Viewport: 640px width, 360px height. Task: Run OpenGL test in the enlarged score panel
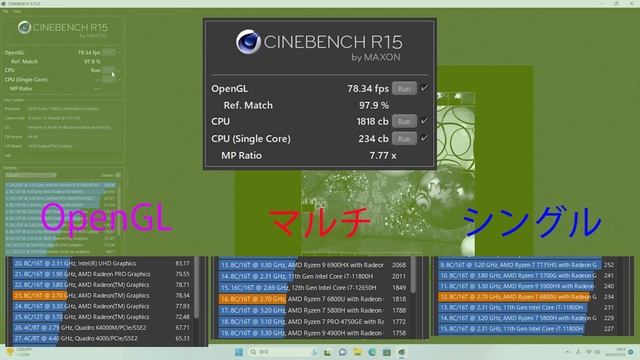[404, 89]
